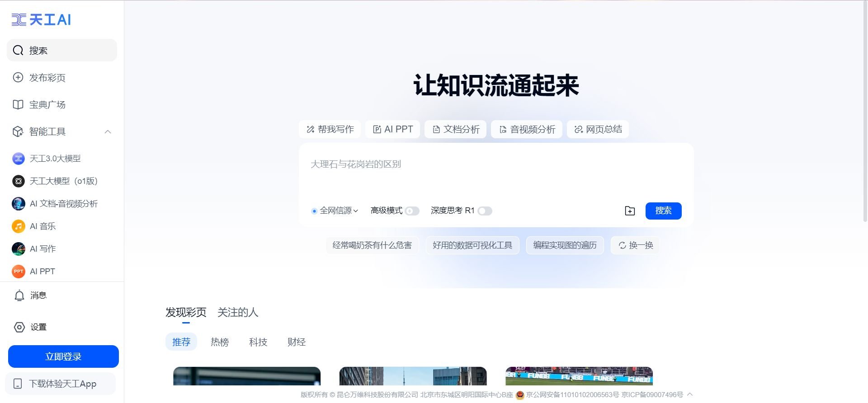Click the AI 音乐 music note icon
Viewport: 868px width, 403px height.
click(18, 226)
